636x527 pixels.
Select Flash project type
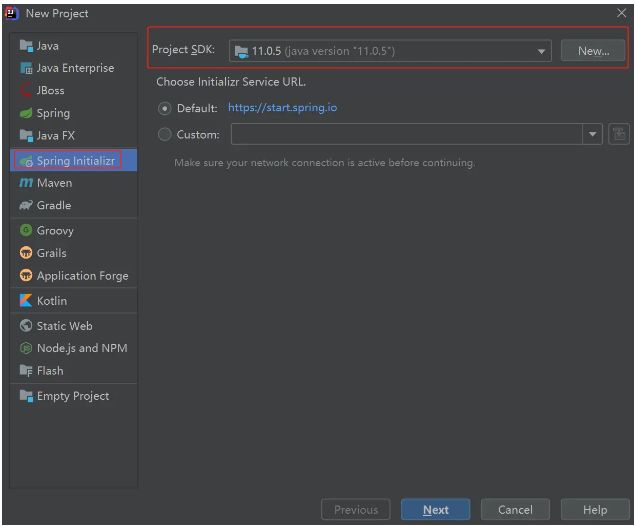point(73,371)
